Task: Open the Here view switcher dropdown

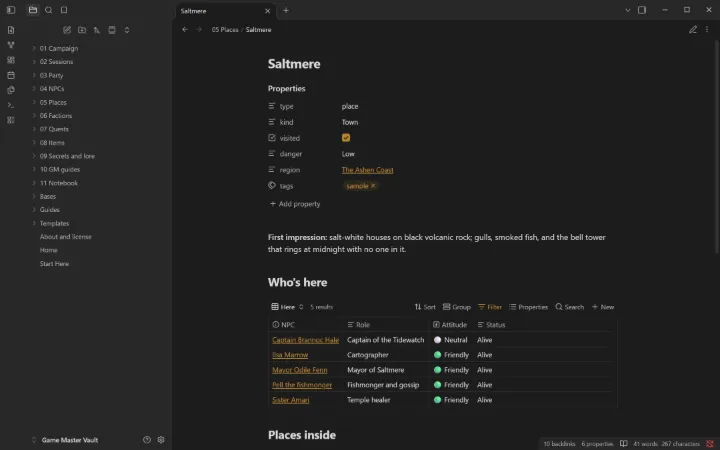Action: pos(287,307)
